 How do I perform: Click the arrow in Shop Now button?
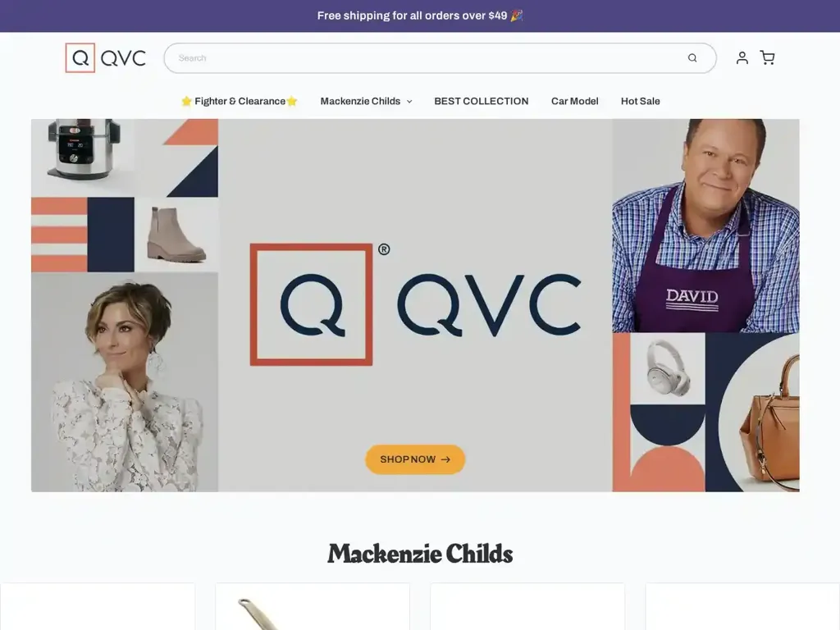[x=445, y=459]
